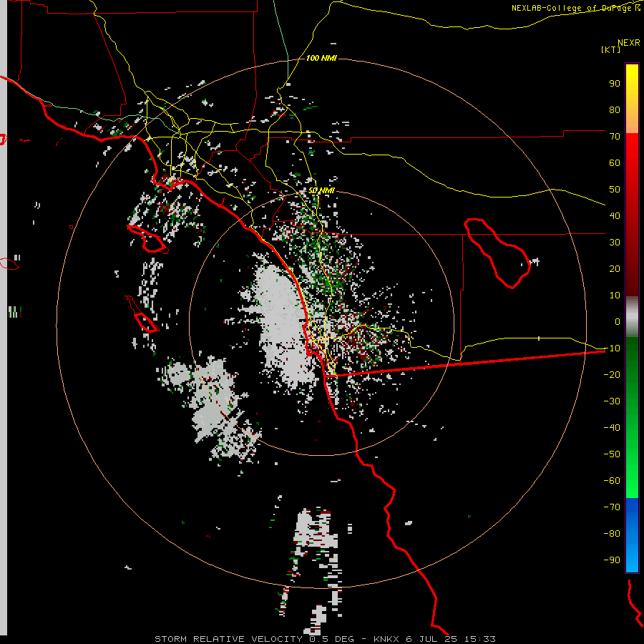The width and height of the screenshot is (644, 644).
Task: Select the 100 NMI range ring label
Action: [321, 58]
